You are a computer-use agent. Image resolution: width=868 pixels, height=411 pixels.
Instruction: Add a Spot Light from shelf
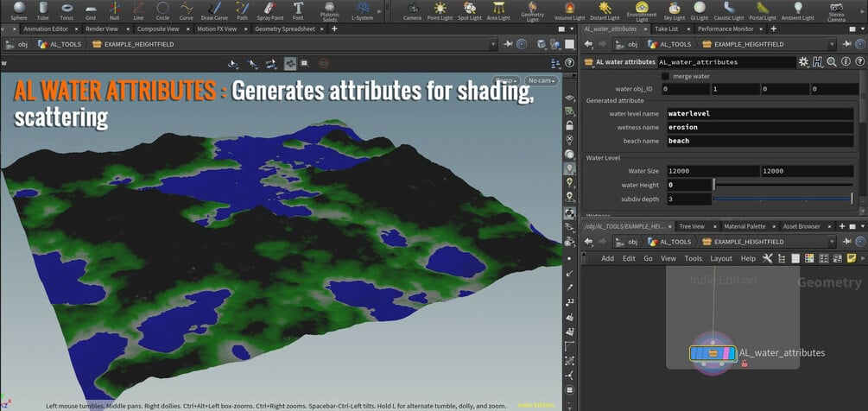(x=469, y=10)
